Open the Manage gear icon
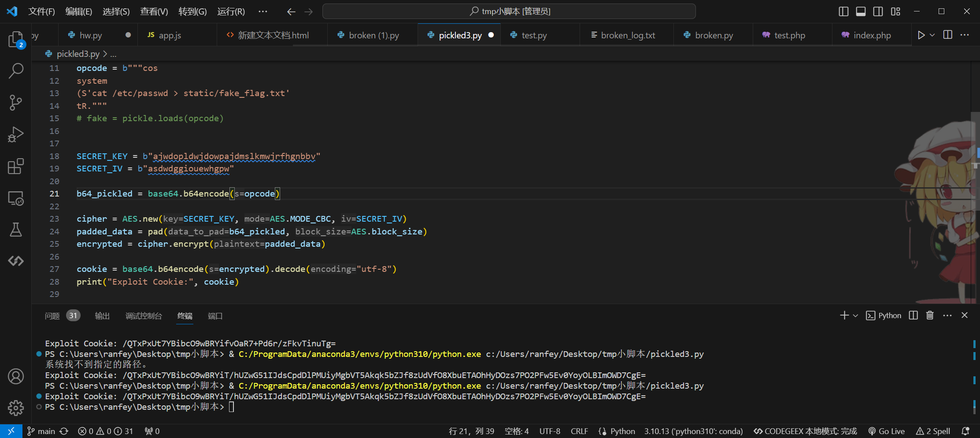 point(16,408)
